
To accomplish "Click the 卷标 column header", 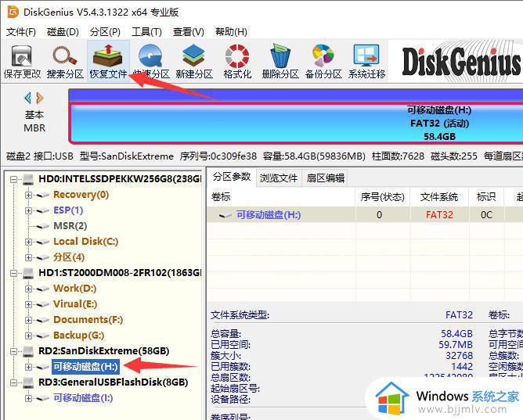I will tap(281, 197).
